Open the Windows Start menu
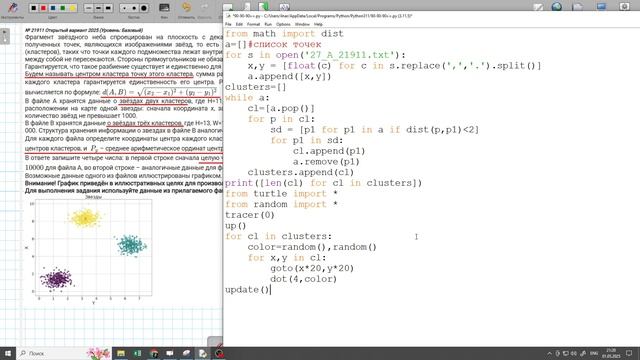The height and width of the screenshot is (360, 640). (x=8, y=353)
